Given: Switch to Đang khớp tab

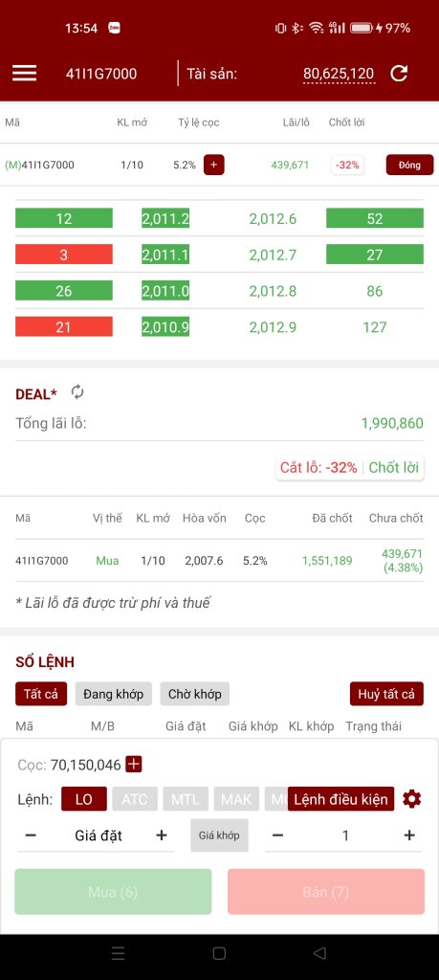Looking at the screenshot, I should (x=114, y=694).
